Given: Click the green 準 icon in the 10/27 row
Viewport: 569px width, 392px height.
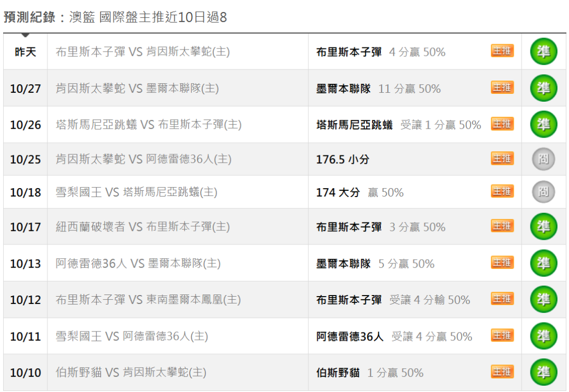Looking at the screenshot, I should 543,88.
